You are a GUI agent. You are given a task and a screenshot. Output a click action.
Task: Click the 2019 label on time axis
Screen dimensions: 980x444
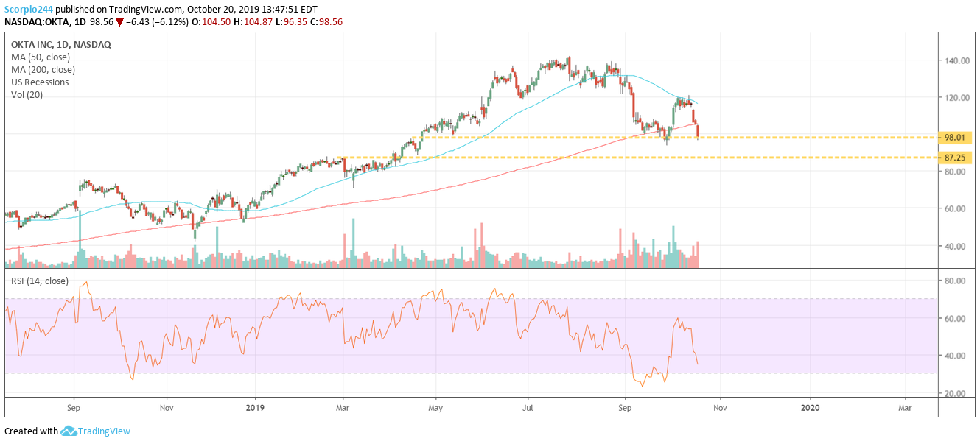pyautogui.click(x=254, y=406)
